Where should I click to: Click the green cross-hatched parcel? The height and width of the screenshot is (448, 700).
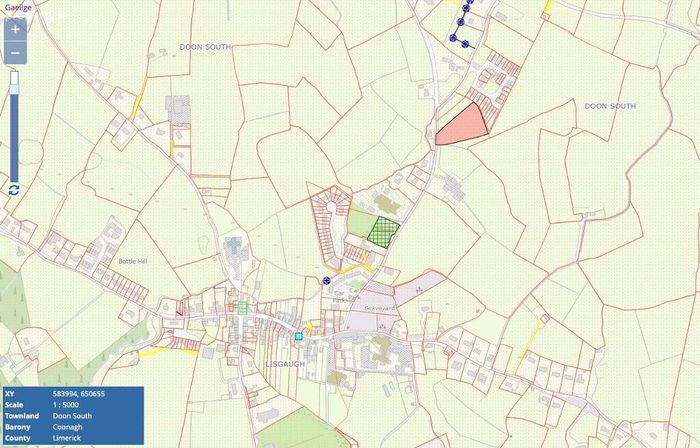pos(383,232)
